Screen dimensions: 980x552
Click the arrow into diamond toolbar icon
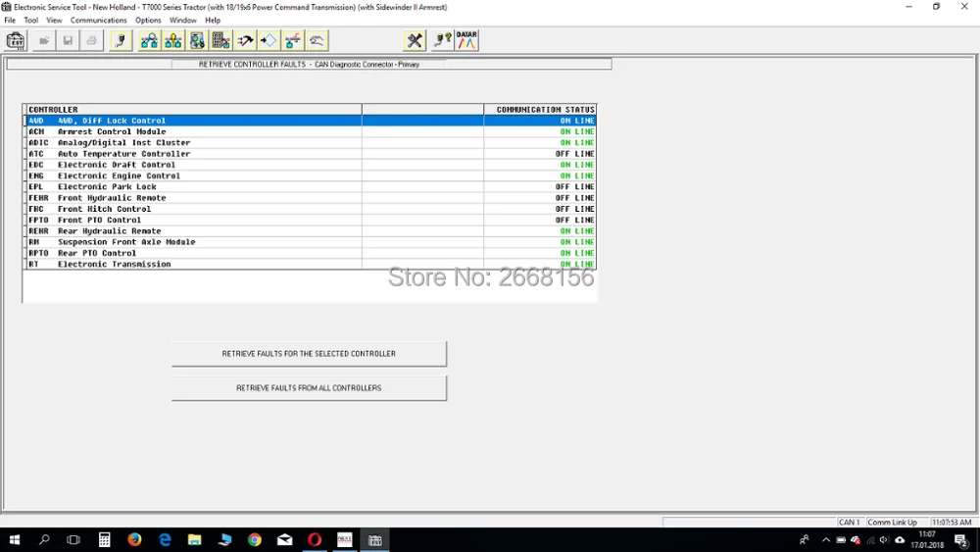(269, 41)
